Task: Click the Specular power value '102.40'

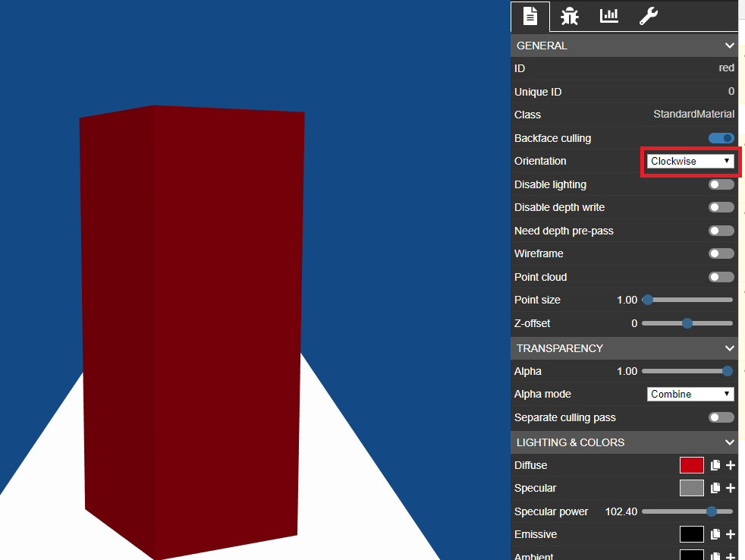Action: click(x=621, y=511)
